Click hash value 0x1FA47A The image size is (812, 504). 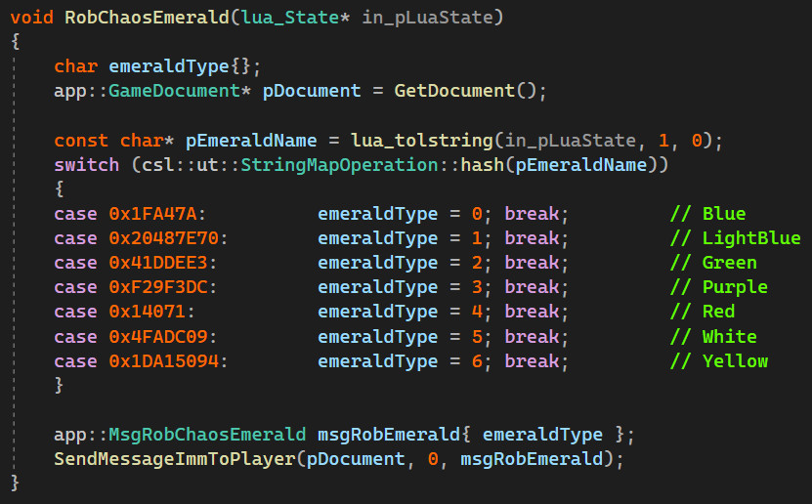pos(152,214)
